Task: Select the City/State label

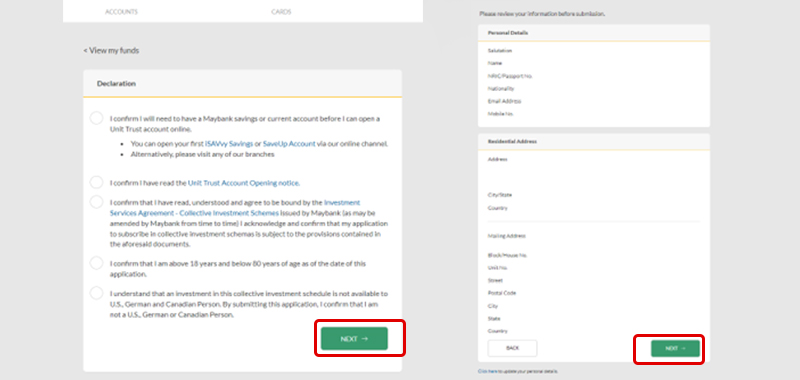Action: 499,195
